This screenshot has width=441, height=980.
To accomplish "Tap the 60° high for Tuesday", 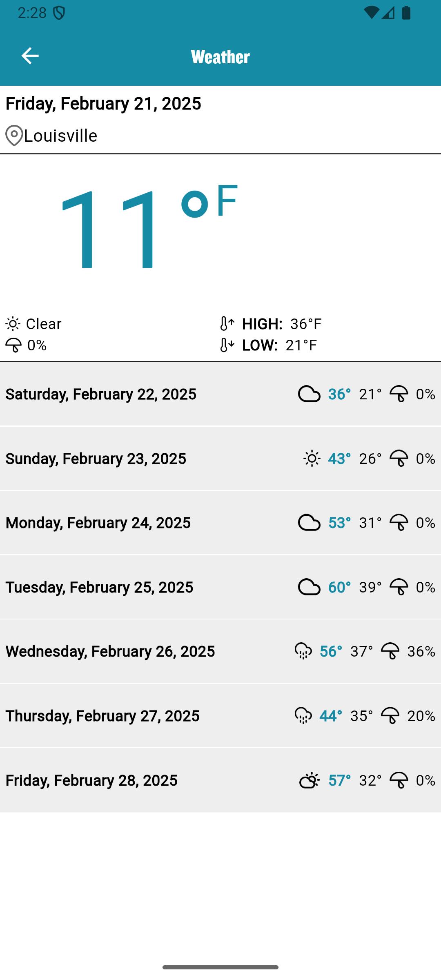I will click(340, 587).
